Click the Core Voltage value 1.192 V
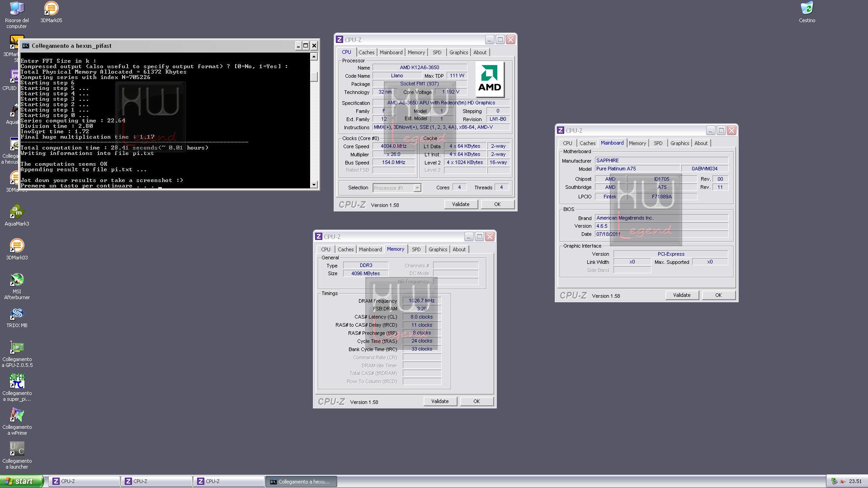The width and height of the screenshot is (868, 488). 451,92
